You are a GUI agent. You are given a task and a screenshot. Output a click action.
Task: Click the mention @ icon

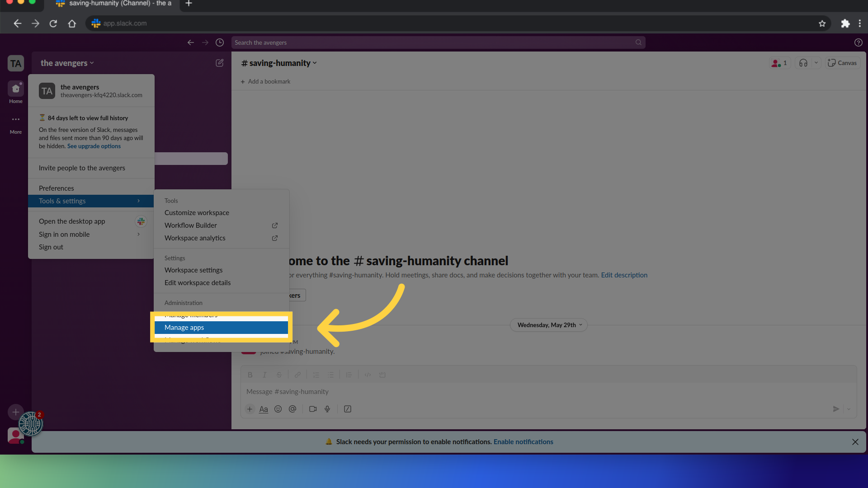[292, 409]
